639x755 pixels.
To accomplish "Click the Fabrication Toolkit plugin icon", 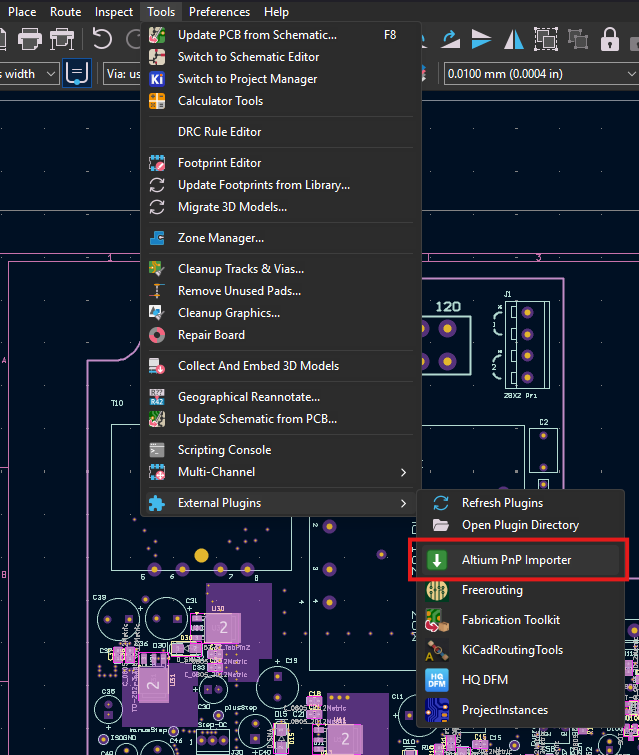I will tap(437, 620).
